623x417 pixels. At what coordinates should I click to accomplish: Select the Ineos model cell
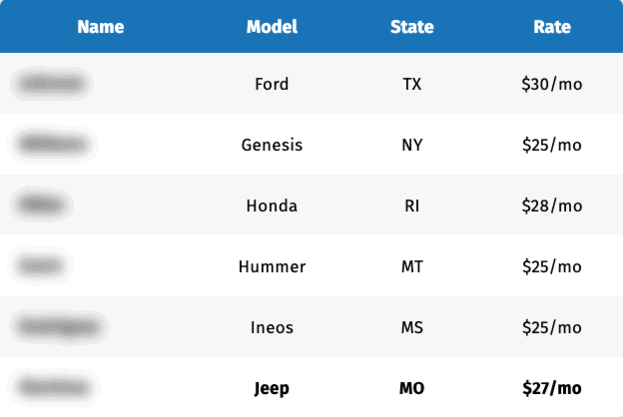[x=272, y=327]
